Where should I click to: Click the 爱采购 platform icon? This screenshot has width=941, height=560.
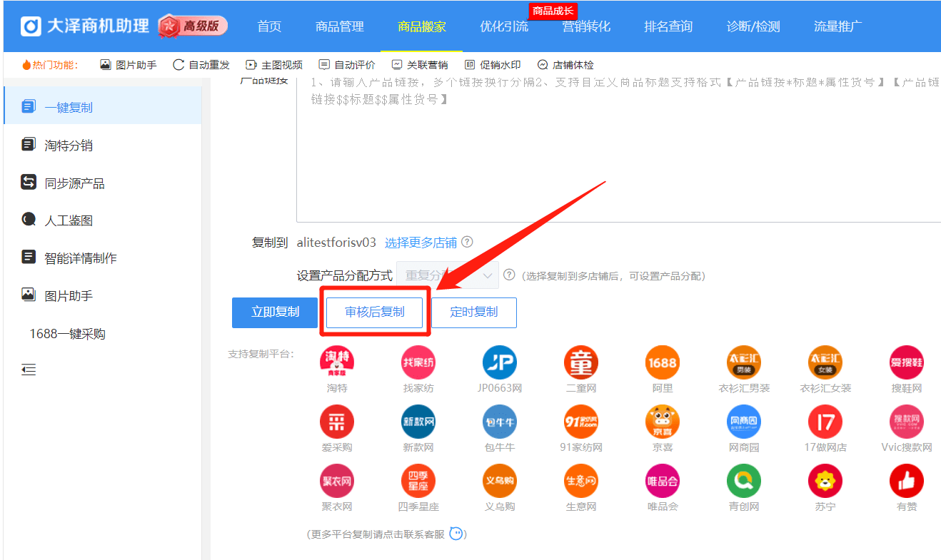pyautogui.click(x=337, y=422)
